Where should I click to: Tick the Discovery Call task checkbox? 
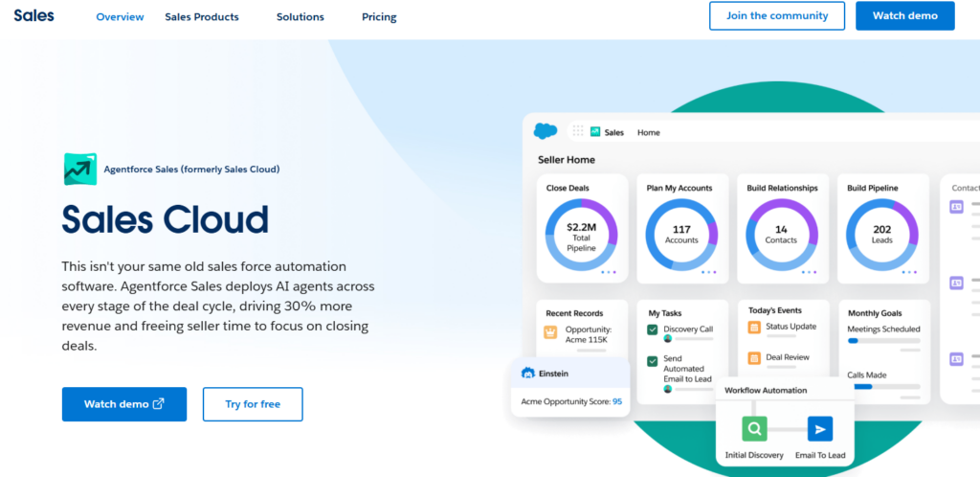tap(653, 329)
